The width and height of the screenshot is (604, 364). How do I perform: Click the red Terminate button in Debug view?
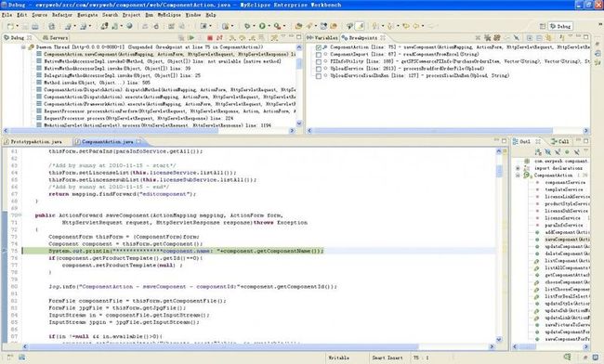210,38
